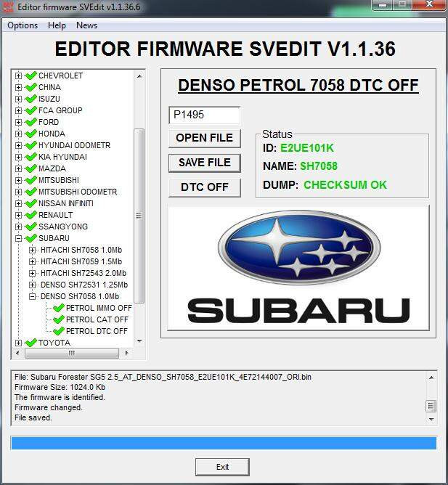
Task: Click the tree horizontal scrollbar left arrow
Action: 17,353
